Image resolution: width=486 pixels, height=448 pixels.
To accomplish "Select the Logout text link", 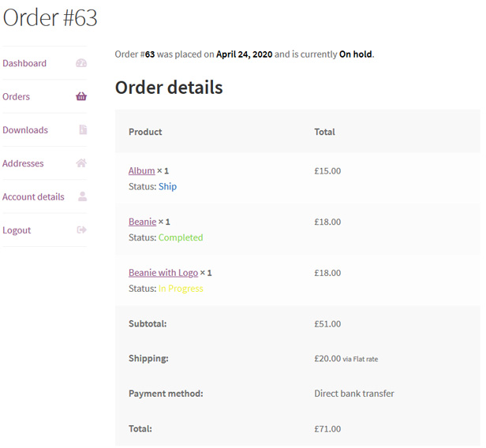I will pyautogui.click(x=17, y=230).
